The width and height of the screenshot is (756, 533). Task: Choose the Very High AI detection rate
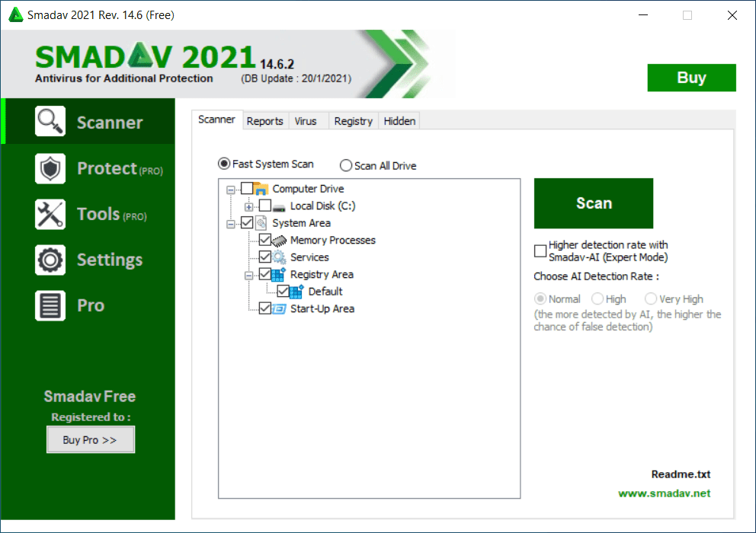651,298
